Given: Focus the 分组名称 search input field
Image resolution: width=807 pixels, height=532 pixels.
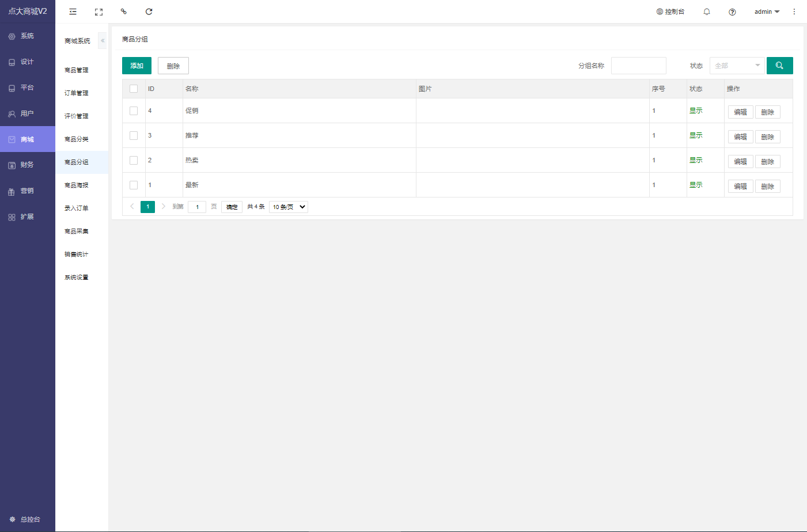Looking at the screenshot, I should (638, 66).
